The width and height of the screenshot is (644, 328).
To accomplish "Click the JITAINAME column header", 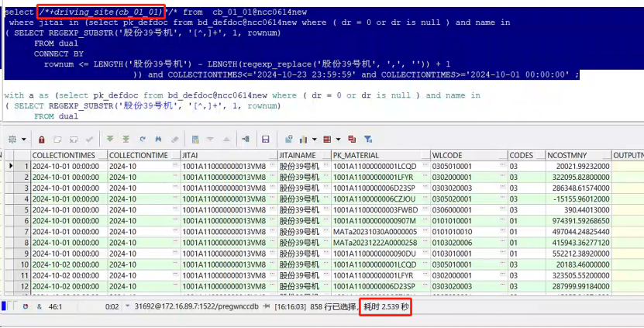I will click(305, 155).
